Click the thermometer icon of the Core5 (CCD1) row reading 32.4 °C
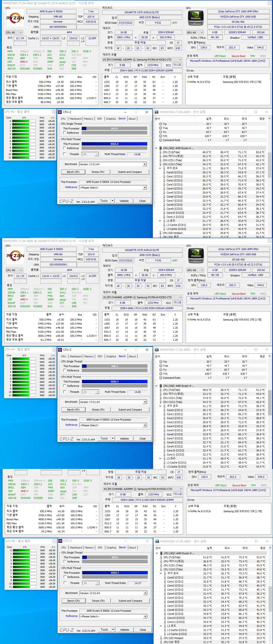Viewport: 273px width, 644px height. pyautogui.click(x=165, y=598)
